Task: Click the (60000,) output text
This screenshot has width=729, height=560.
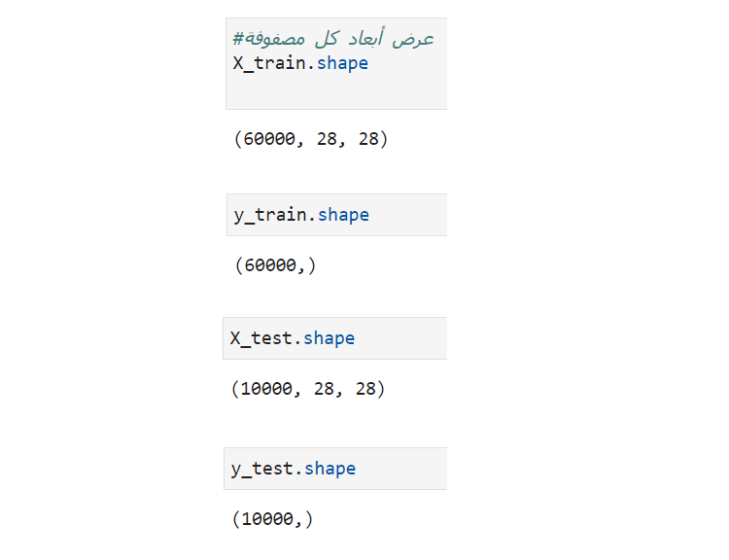Action: (x=276, y=265)
